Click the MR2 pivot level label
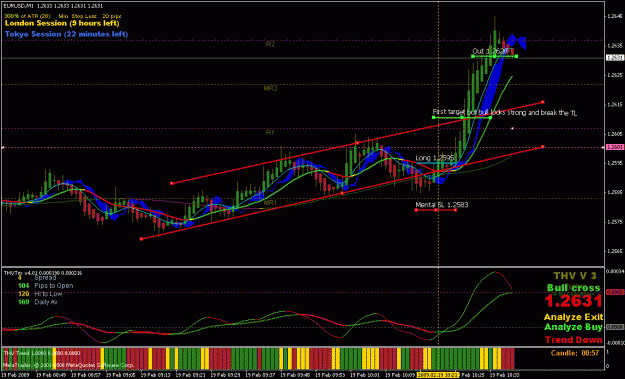The width and height of the screenshot is (625, 379). [x=270, y=88]
